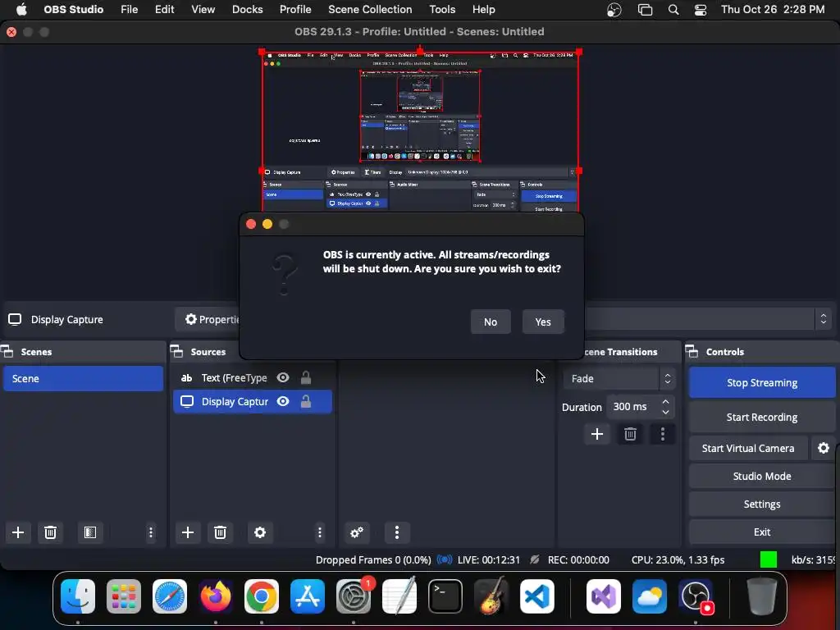This screenshot has height=630, width=840.
Task: Open Launchpad from the Dock
Action: pyautogui.click(x=124, y=596)
